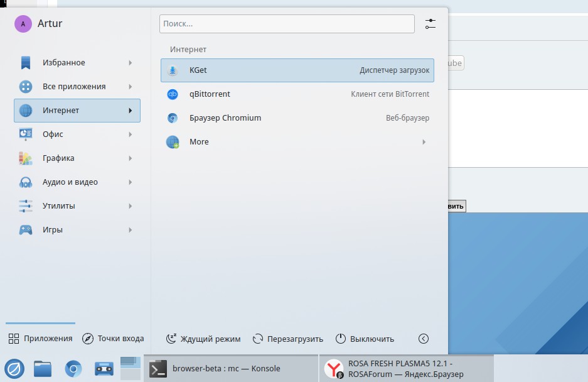This screenshot has width=588, height=382.
Task: Click the headphones icon for Аудио и видео
Action: [x=26, y=182]
